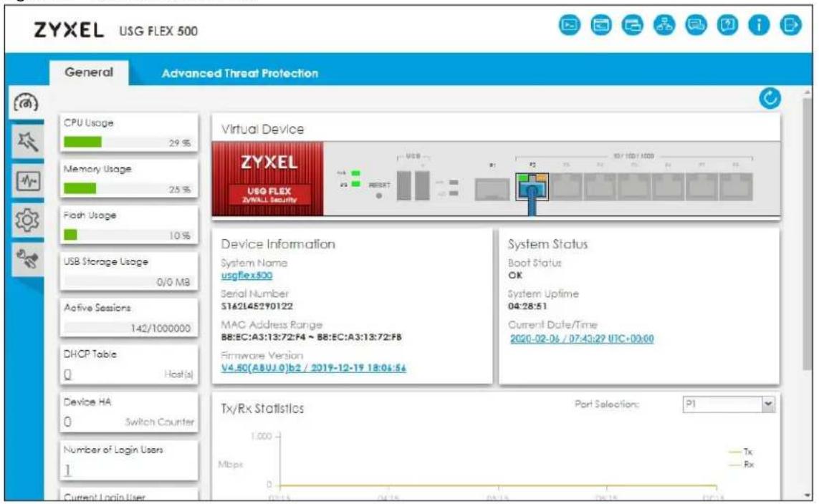
Task: Click the connected P2 port on virtual device
Action: tap(532, 187)
